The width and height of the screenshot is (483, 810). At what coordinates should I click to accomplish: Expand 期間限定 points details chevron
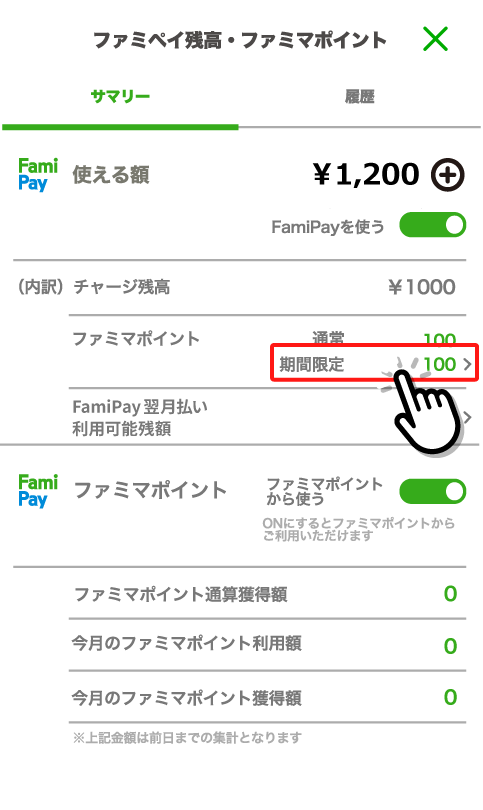click(x=468, y=364)
